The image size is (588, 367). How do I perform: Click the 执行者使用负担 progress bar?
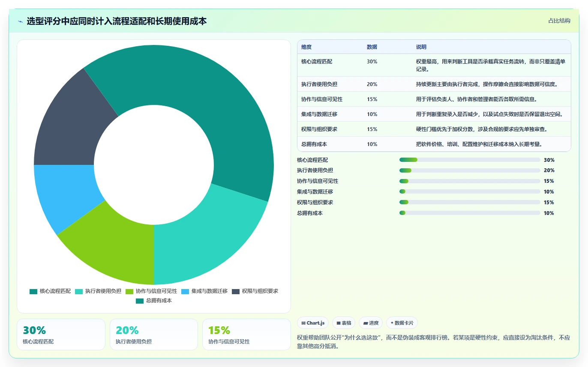[x=470, y=170]
